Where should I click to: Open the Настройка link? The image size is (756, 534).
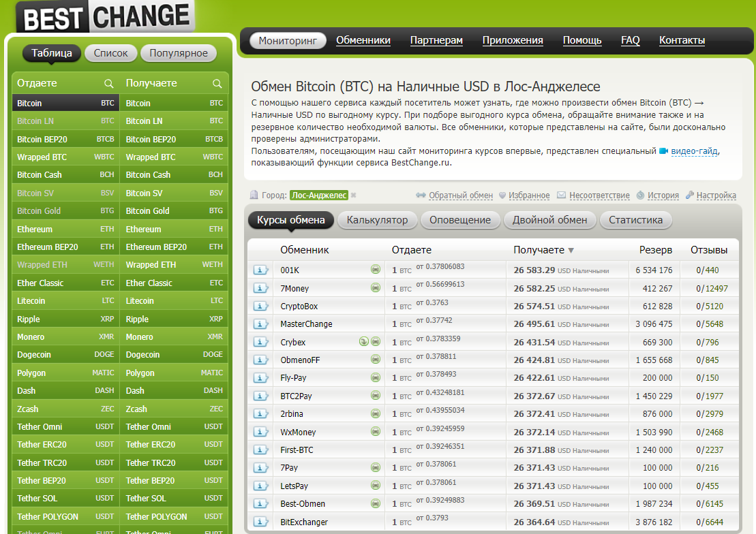716,195
